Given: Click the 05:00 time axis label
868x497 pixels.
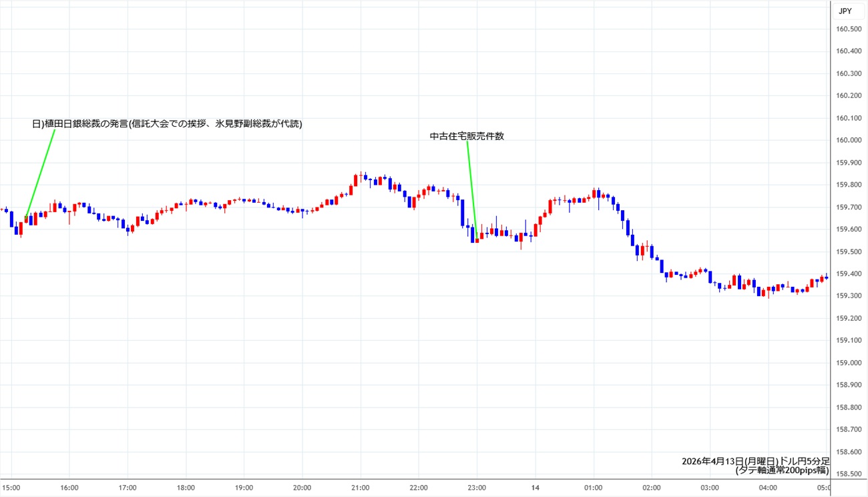Looking at the screenshot, I should click(x=825, y=488).
